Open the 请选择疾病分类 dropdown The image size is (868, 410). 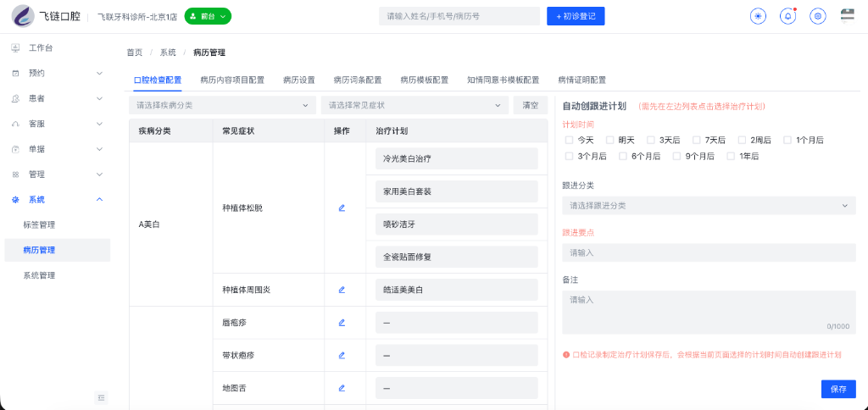(223, 105)
